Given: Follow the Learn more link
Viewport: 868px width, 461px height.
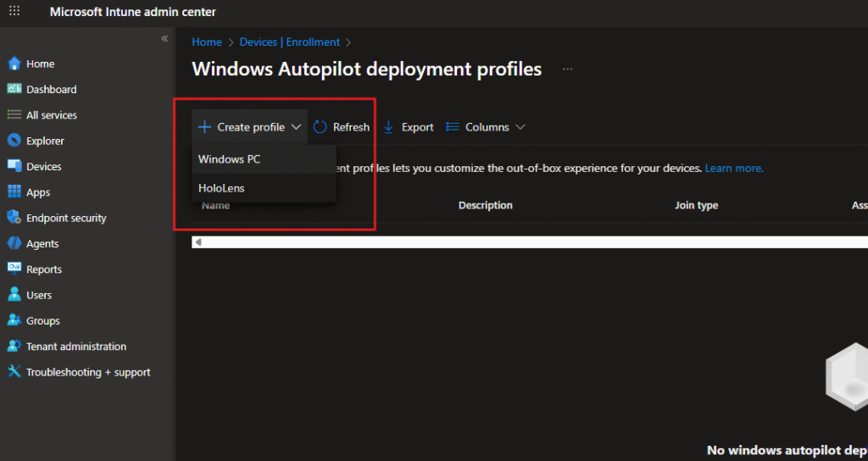Looking at the screenshot, I should coord(734,169).
